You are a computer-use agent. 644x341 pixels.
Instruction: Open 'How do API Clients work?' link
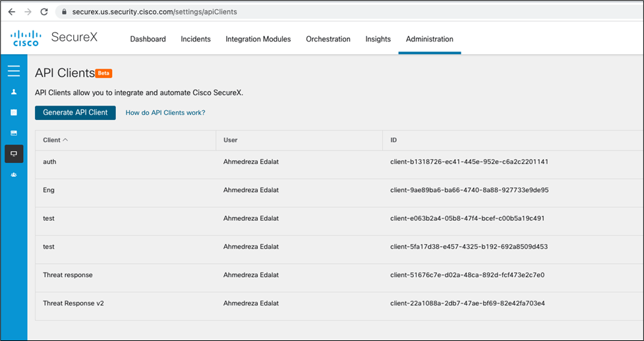165,113
